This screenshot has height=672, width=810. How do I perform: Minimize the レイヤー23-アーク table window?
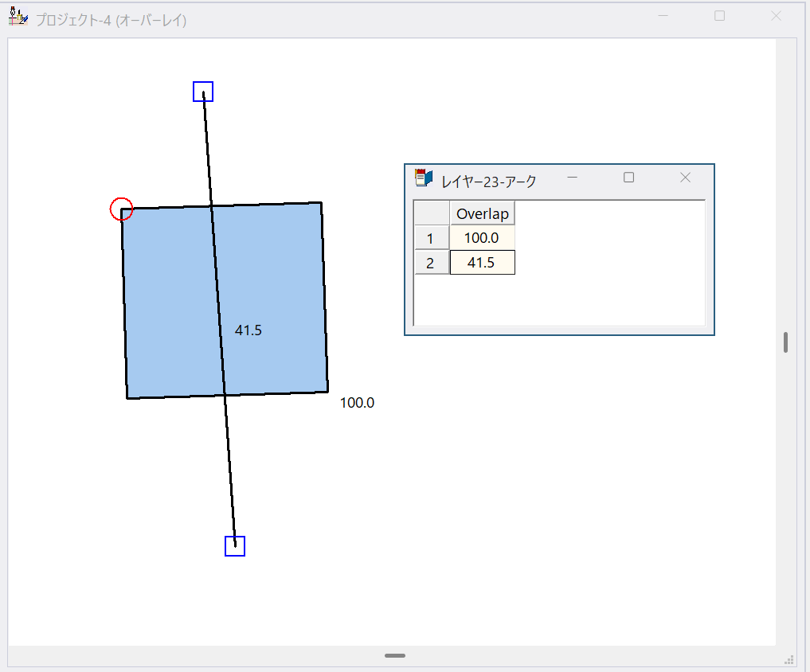pos(572,178)
